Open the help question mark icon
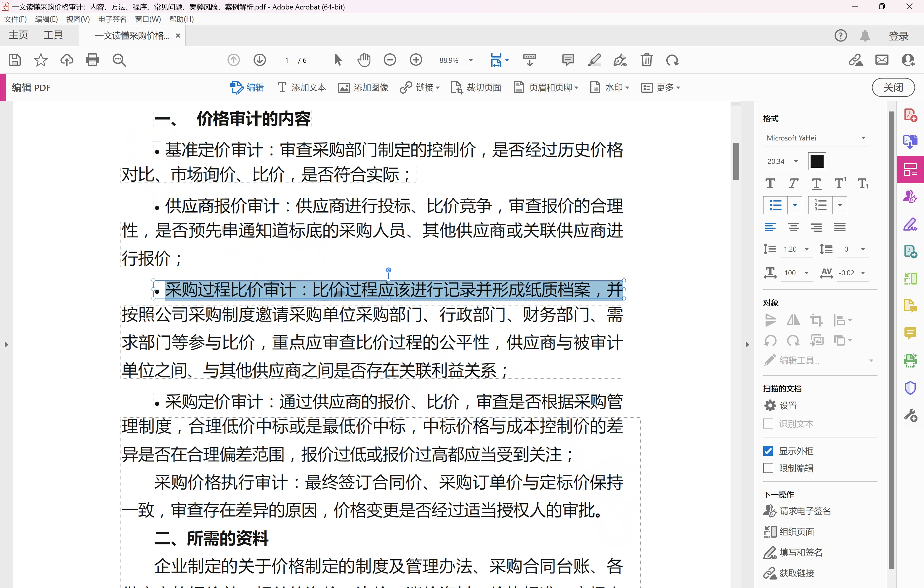The width and height of the screenshot is (924, 588). tap(841, 36)
